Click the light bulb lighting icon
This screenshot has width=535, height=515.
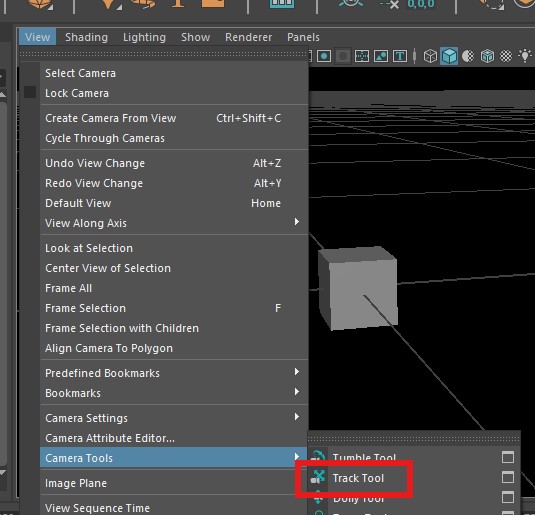(x=525, y=56)
